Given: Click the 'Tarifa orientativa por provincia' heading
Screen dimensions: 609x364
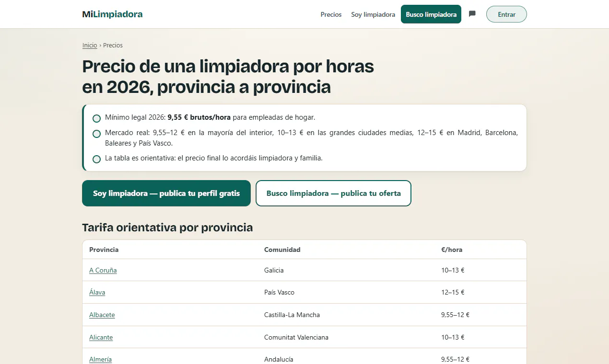Looking at the screenshot, I should [167, 227].
